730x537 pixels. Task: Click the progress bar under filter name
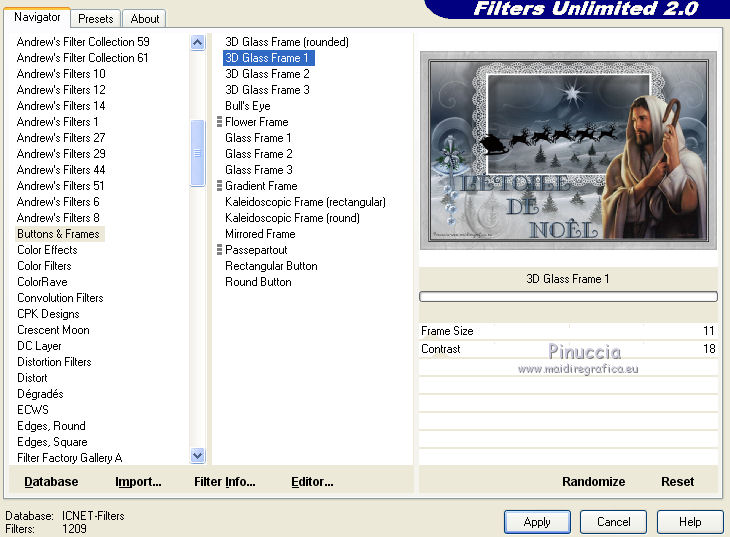click(x=568, y=296)
